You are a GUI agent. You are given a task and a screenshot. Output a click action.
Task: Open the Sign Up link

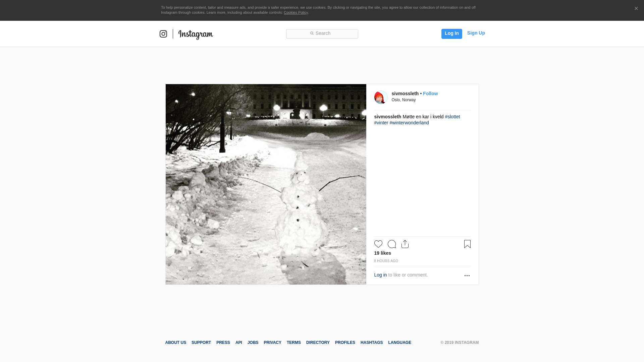click(476, 33)
